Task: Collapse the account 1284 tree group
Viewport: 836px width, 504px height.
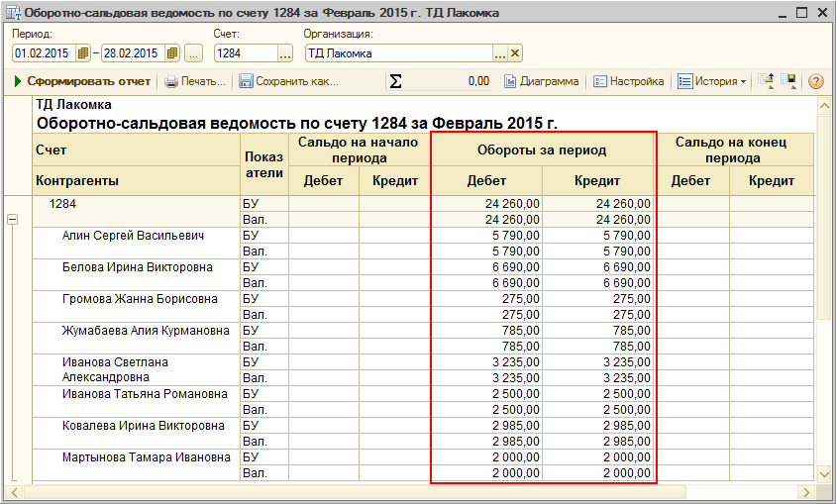Action: 13,220
